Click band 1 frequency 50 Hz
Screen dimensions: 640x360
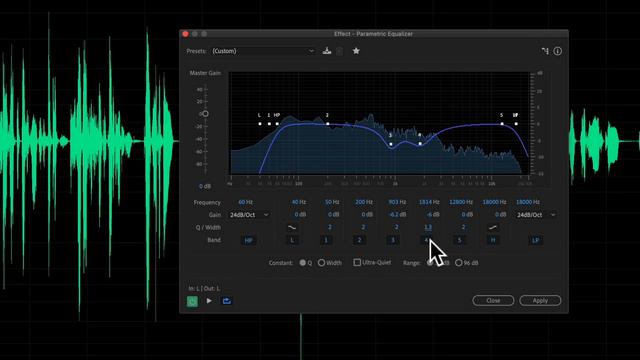point(332,202)
